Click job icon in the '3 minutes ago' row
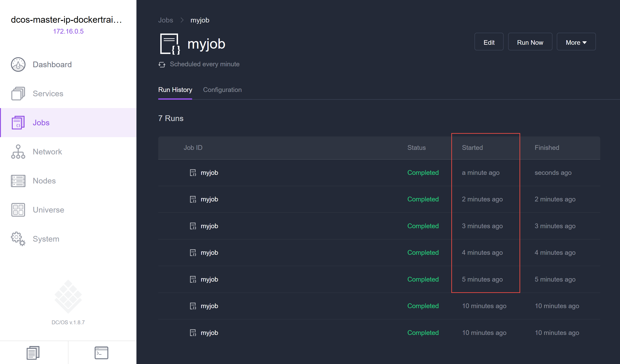 [x=193, y=226]
